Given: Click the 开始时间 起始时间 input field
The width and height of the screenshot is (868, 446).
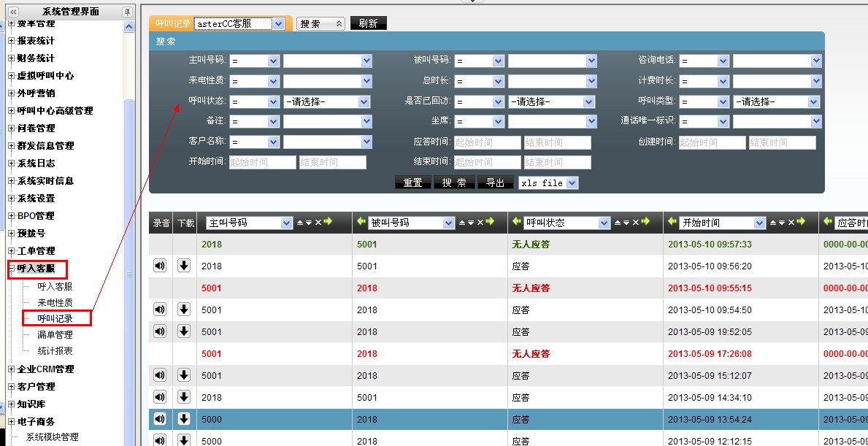Looking at the screenshot, I should click(262, 162).
